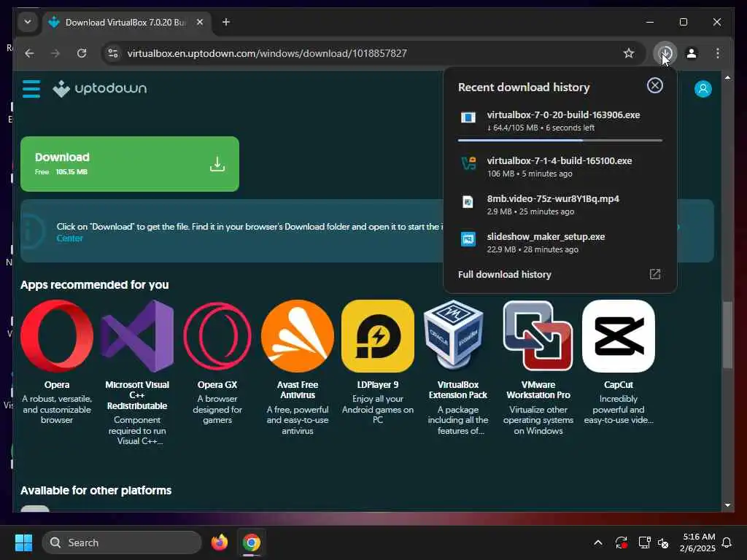Open slideshow_maker_setup.exe download entry
The image size is (747, 560).
tap(560, 243)
